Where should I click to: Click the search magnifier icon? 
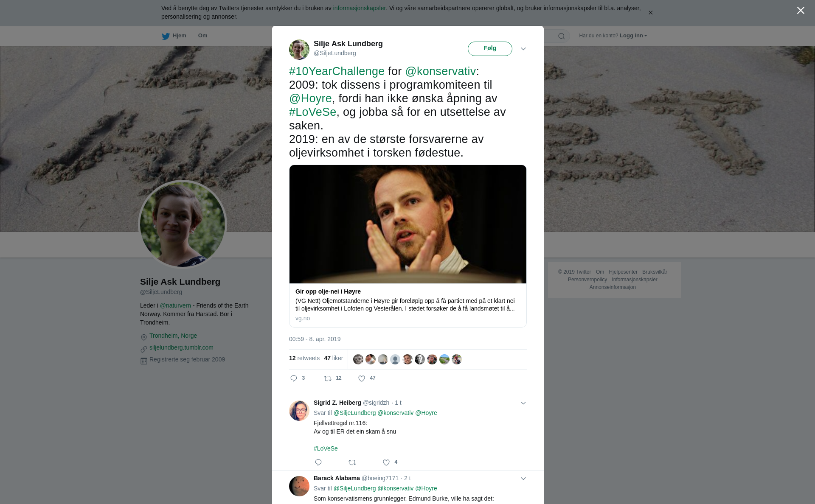(562, 36)
